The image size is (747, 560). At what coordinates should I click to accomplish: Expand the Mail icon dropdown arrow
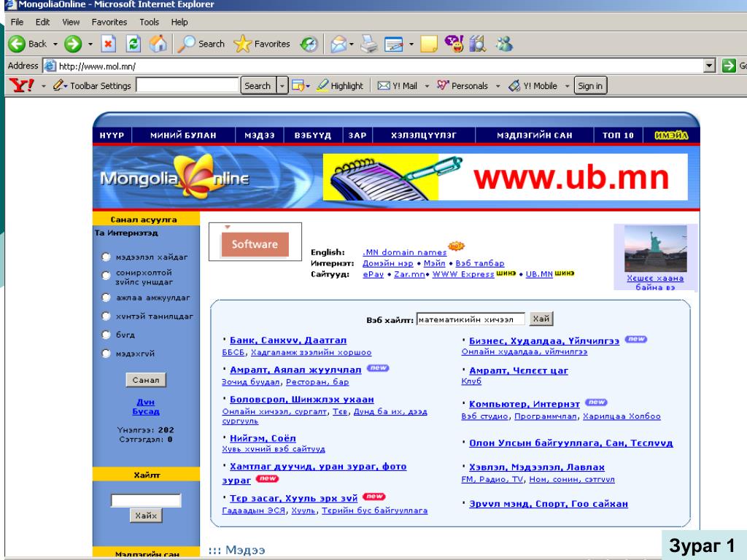pos(352,44)
